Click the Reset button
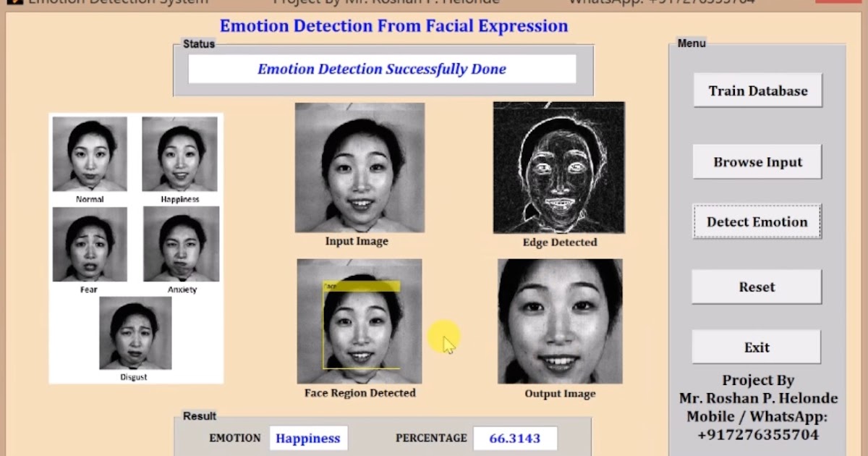The width and height of the screenshot is (868, 456). (x=756, y=287)
